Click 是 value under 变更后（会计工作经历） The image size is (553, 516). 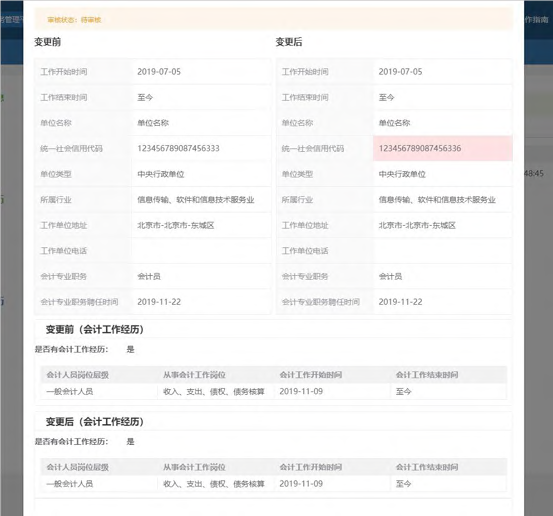[130, 442]
